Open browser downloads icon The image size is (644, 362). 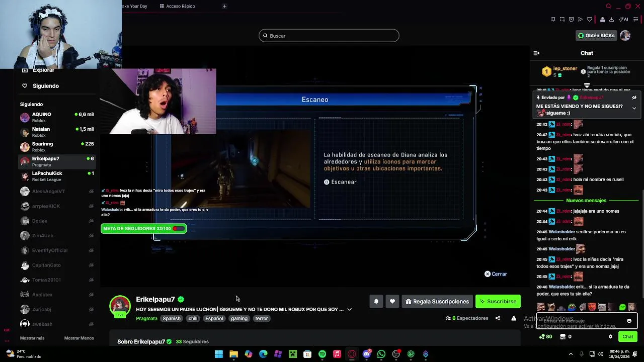coord(611,20)
